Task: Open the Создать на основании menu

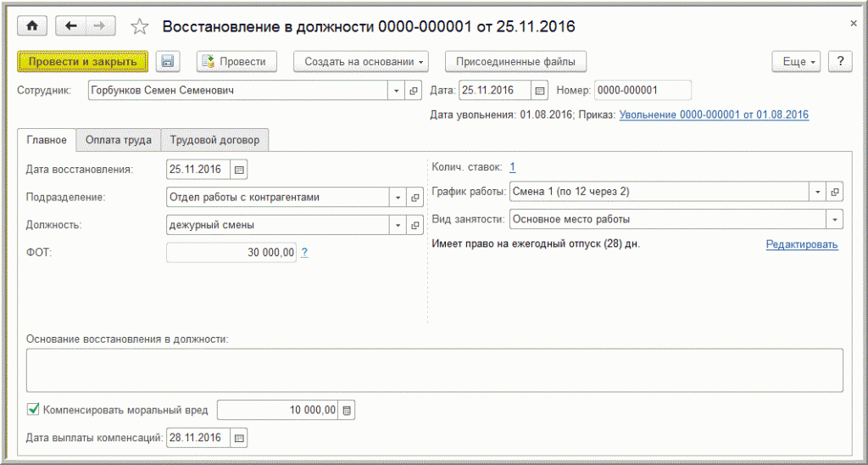Action: pos(361,62)
